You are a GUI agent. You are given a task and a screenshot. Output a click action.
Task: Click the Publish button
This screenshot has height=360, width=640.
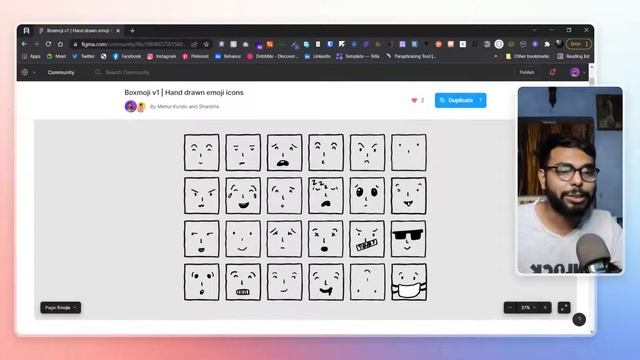pos(527,72)
